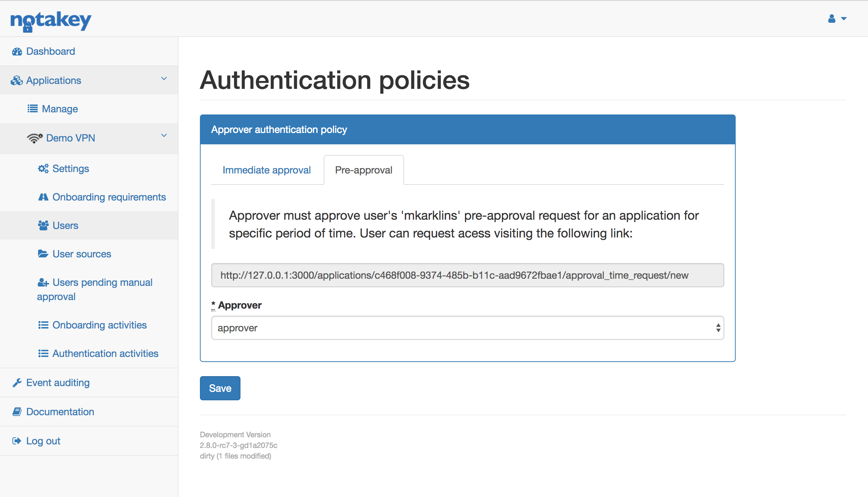Open the Documentation page

click(60, 411)
